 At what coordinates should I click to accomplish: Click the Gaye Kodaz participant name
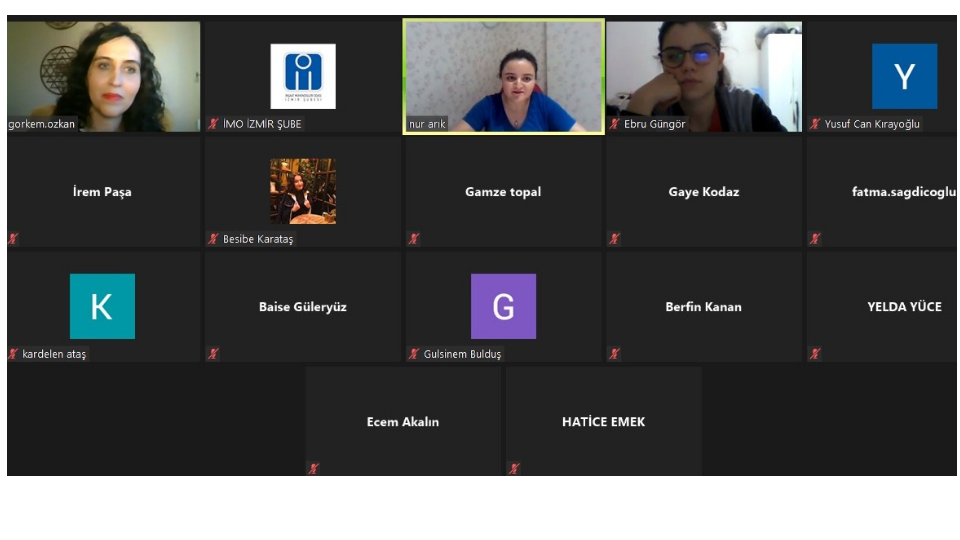[x=703, y=192]
